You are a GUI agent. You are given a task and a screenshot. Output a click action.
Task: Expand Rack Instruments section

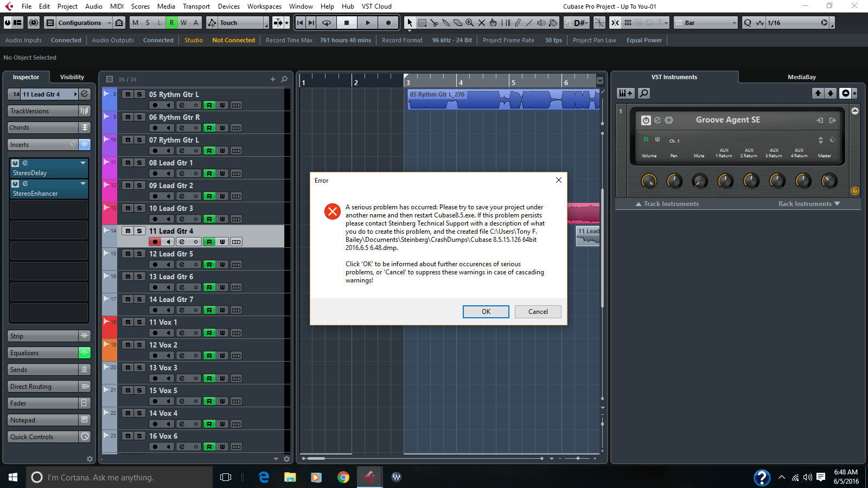[x=809, y=204]
